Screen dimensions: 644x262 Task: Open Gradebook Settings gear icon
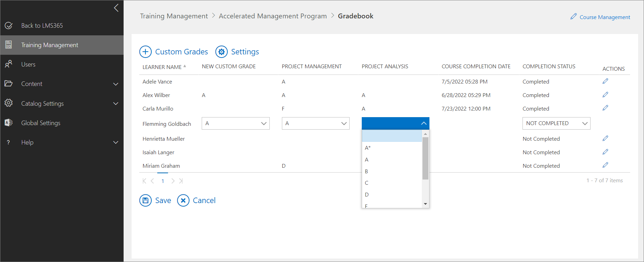(221, 52)
